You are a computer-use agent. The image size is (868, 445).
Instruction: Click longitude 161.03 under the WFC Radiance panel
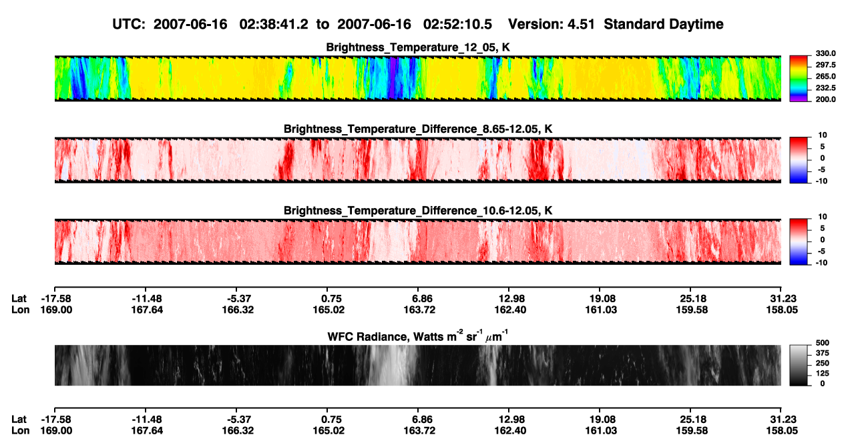click(600, 431)
